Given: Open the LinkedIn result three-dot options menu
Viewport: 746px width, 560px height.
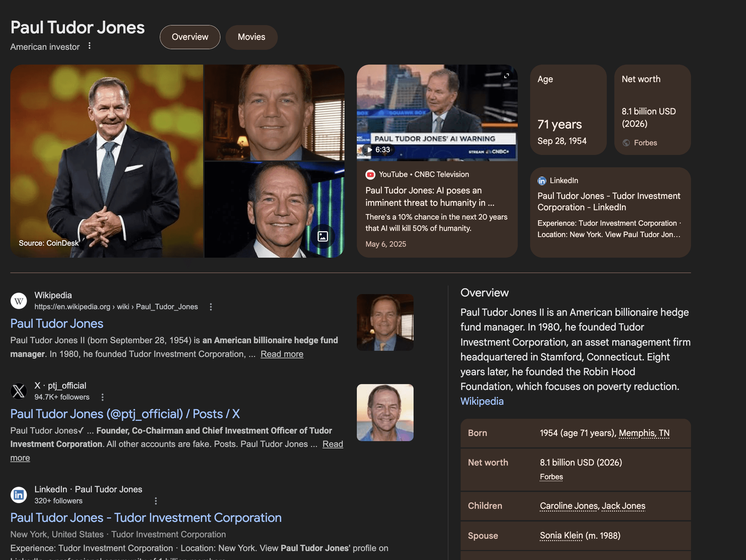Looking at the screenshot, I should coord(156,501).
